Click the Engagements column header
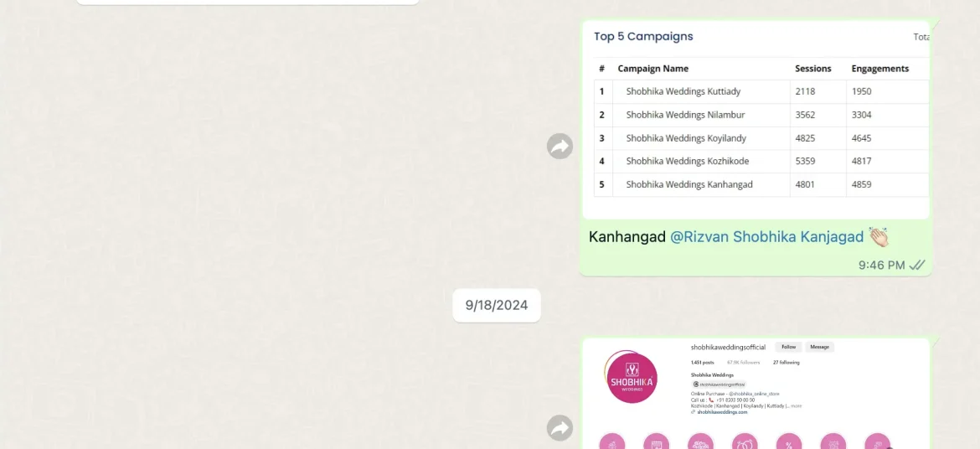Viewport: 980px width, 449px height. tap(880, 69)
